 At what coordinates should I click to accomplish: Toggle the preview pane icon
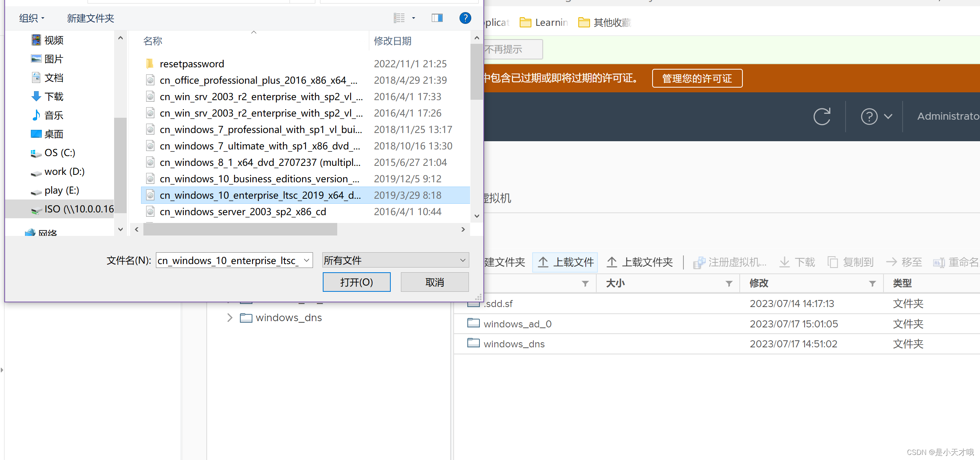coord(437,18)
